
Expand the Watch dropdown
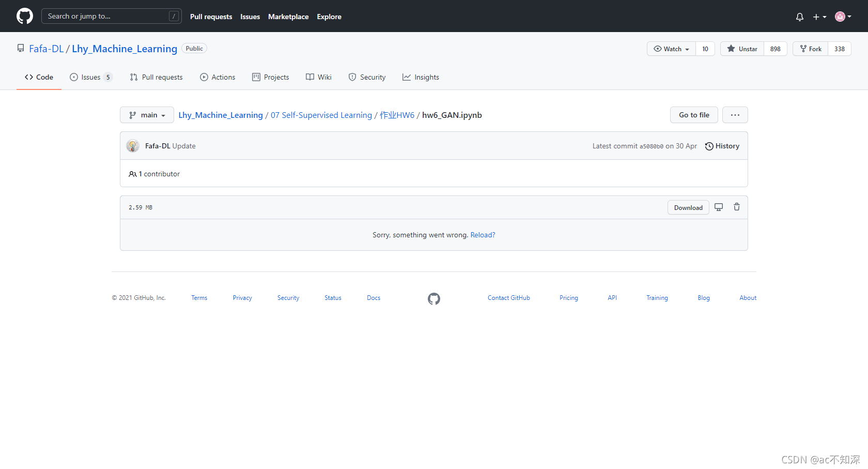click(x=671, y=49)
